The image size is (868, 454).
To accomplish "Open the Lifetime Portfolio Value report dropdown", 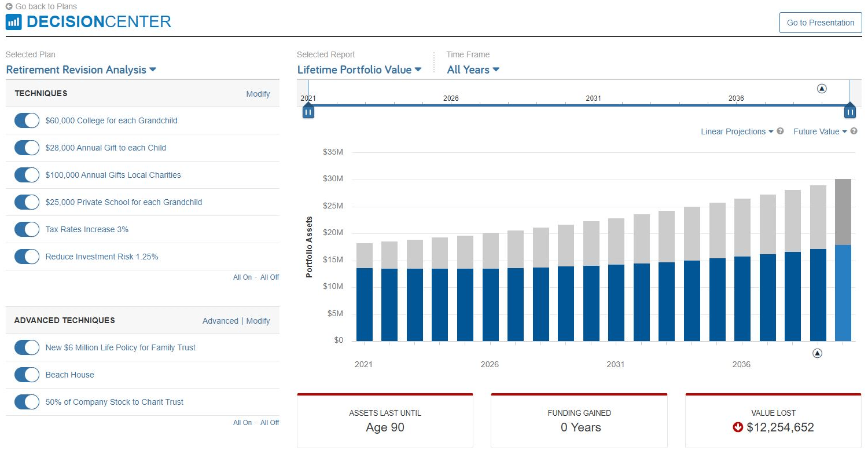I will [359, 69].
